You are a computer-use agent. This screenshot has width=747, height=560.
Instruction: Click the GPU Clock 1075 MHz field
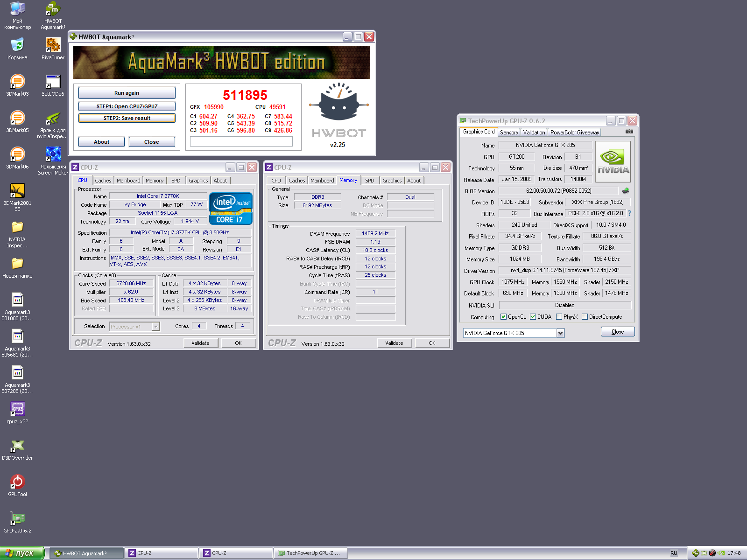[x=513, y=282]
